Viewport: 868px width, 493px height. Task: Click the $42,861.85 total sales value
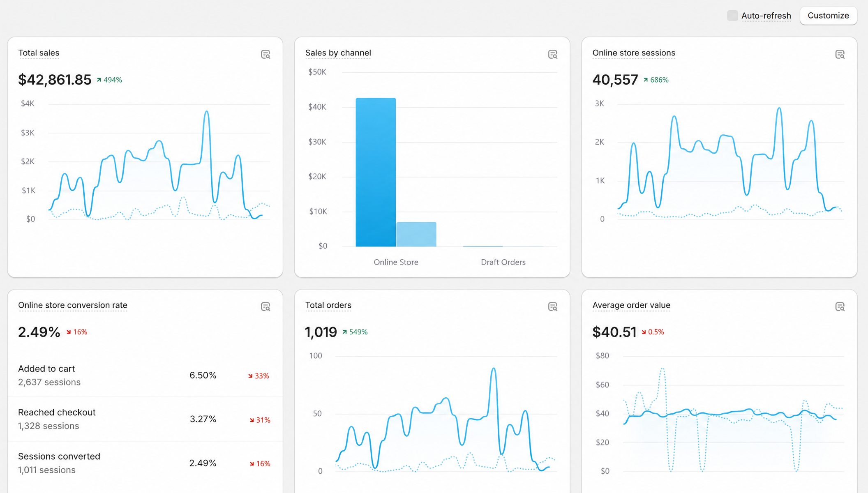click(x=55, y=80)
